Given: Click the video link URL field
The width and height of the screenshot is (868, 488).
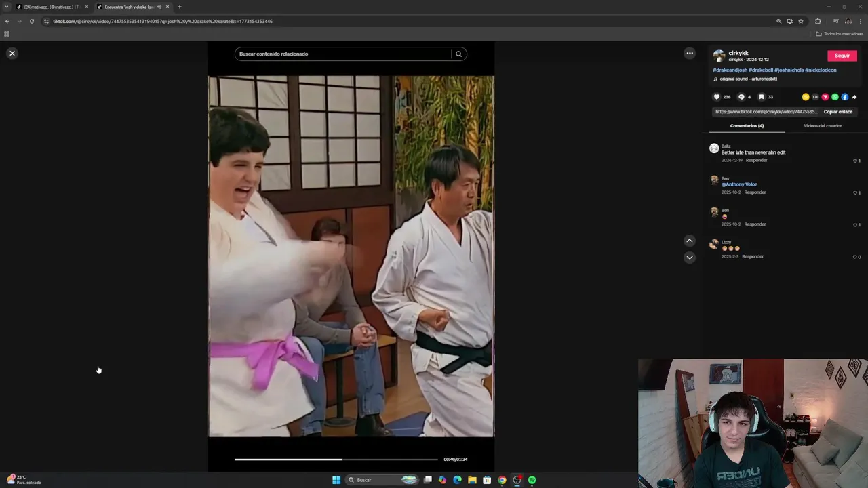Looking at the screenshot, I should pos(766,112).
